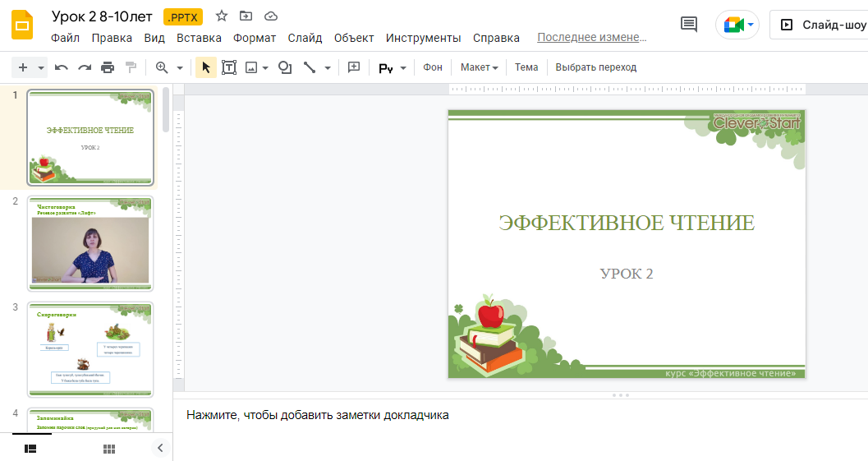This screenshot has width=868, height=461.
Task: Insert an image via toolbar
Action: [x=251, y=67]
